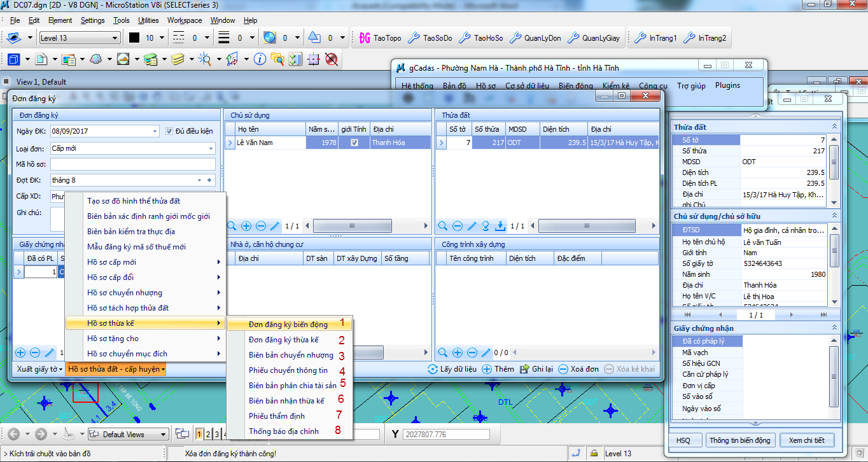
Task: Select Đơn đăng ký thừa kế menu entry
Action: 284,340
